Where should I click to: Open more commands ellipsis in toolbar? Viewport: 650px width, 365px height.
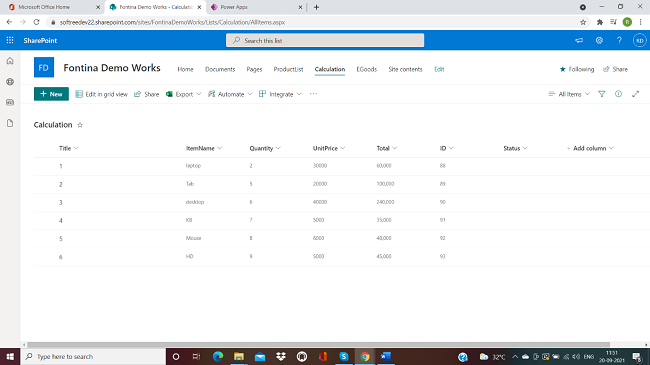(x=313, y=94)
